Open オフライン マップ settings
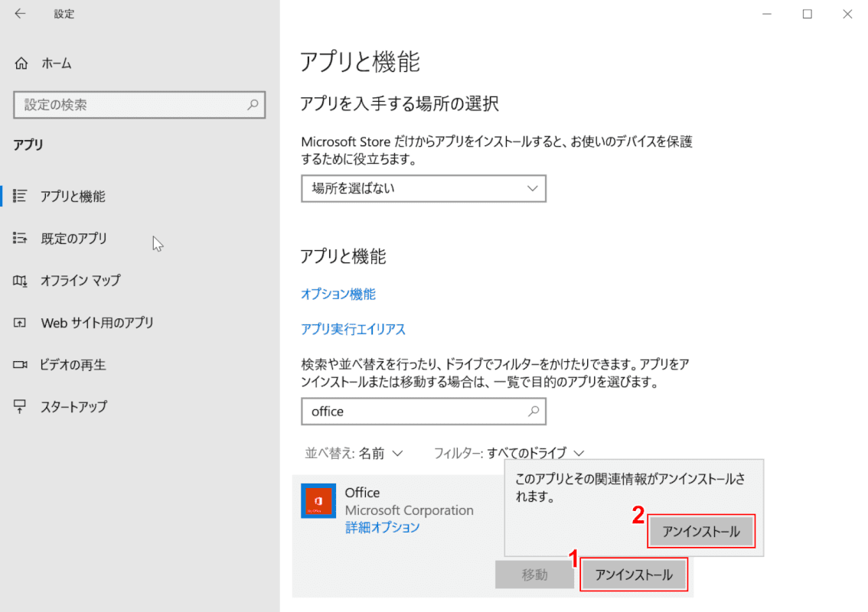Screen dimensions: 868x612 tap(80, 281)
